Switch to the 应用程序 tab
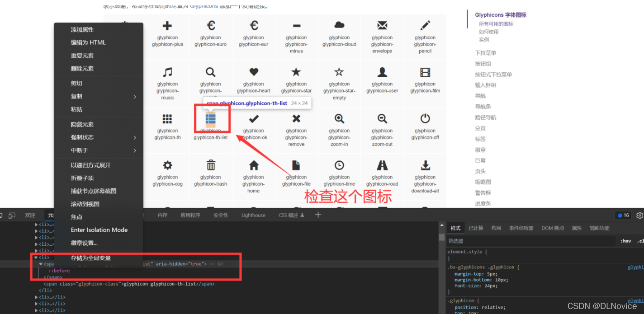Screen dimensions: 644x314 tap(190, 216)
